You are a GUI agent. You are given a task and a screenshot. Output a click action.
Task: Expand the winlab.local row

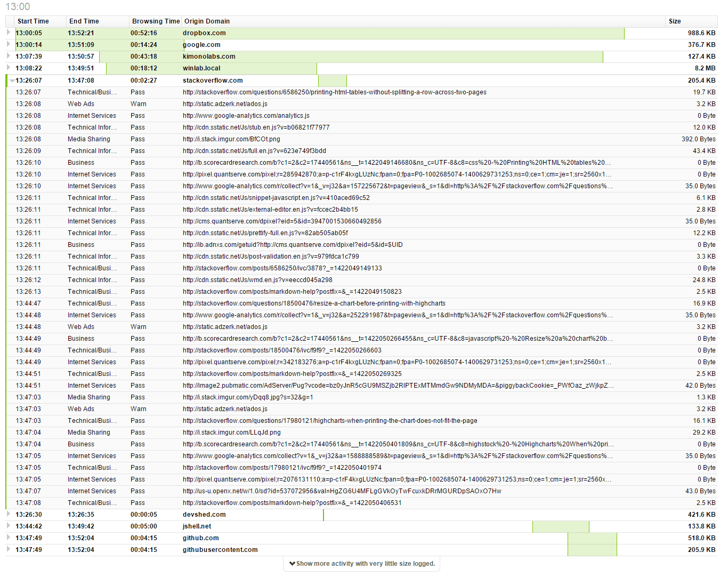click(9, 68)
